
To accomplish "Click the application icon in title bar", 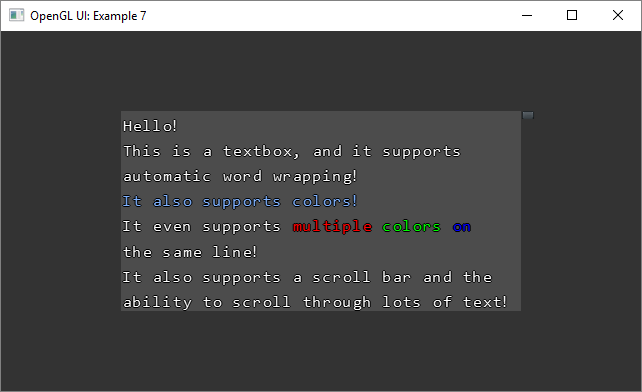I will pyautogui.click(x=16, y=16).
